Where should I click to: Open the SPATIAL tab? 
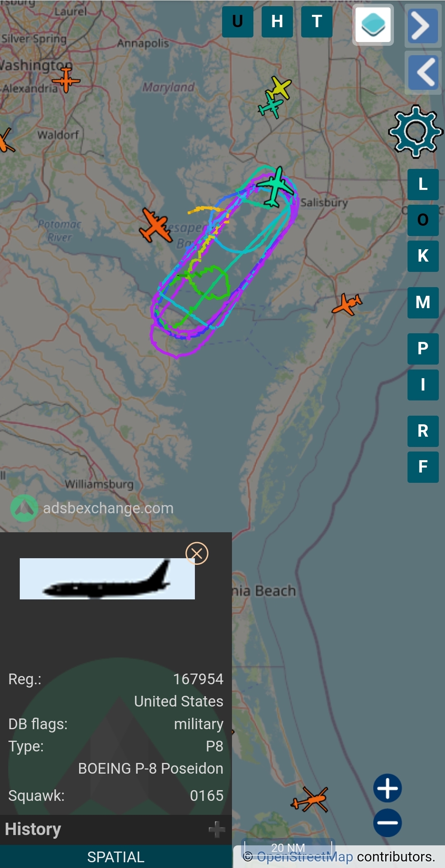tap(116, 857)
